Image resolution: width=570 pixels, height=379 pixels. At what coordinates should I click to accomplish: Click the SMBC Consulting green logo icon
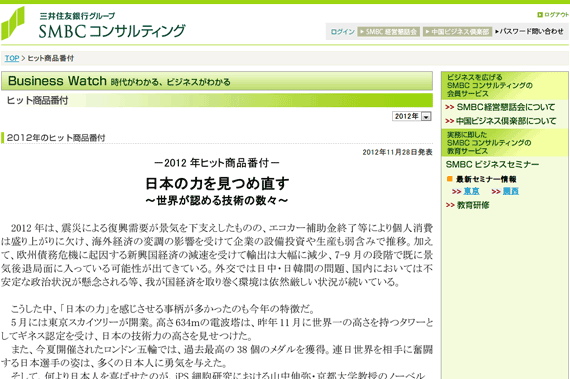pos(13,23)
